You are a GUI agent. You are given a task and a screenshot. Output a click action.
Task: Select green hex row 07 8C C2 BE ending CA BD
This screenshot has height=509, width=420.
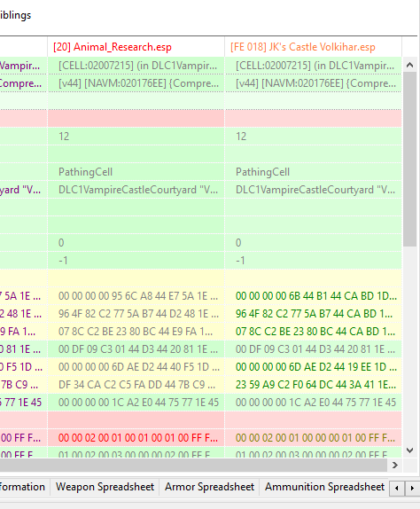click(313, 332)
